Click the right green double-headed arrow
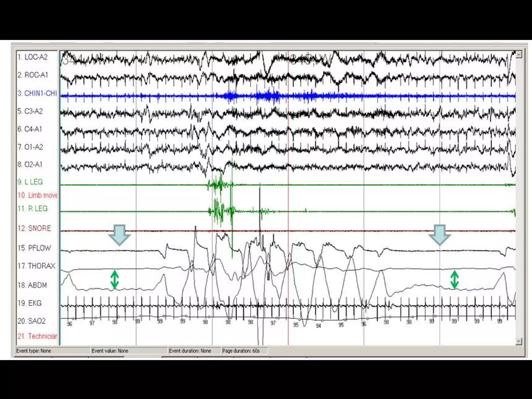The height and width of the screenshot is (399, 532). (x=454, y=280)
